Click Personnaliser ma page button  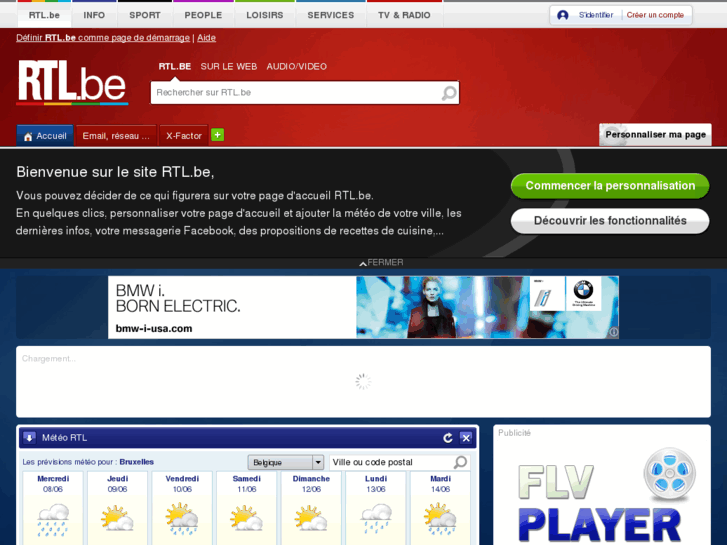(x=655, y=135)
